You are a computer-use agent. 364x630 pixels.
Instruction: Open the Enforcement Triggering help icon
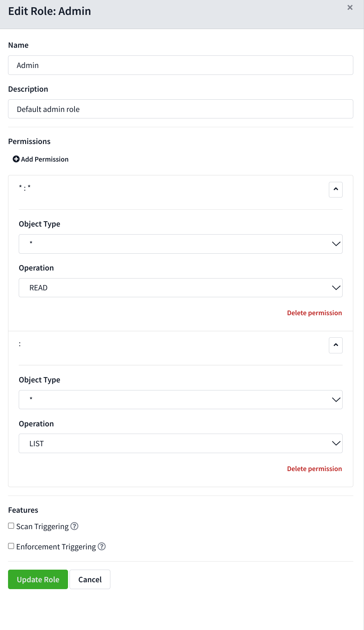click(102, 546)
